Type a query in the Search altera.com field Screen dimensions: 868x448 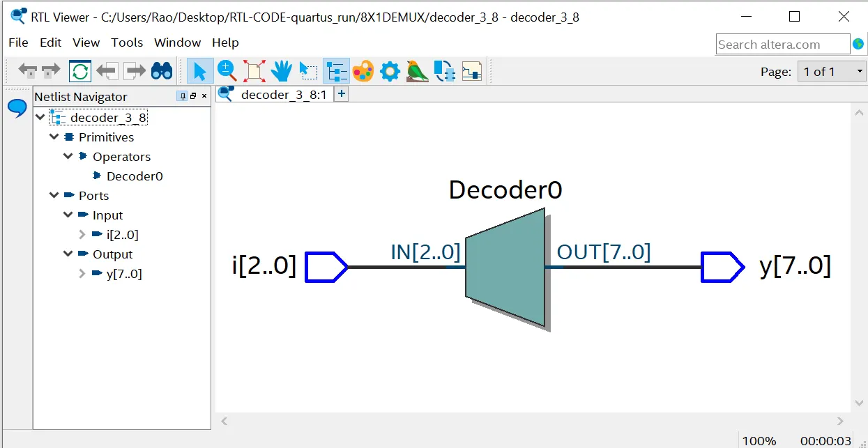[x=781, y=44]
